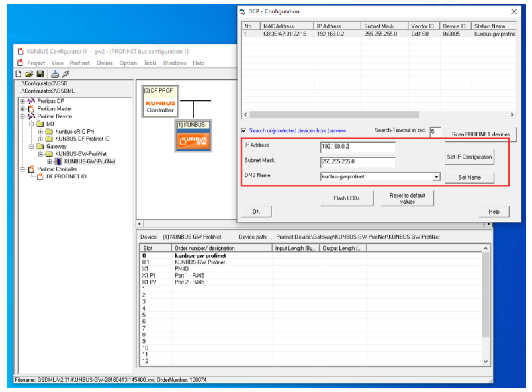Click the DCP Configuration dialog title icon
This screenshot has height=392, width=532.
click(x=242, y=11)
